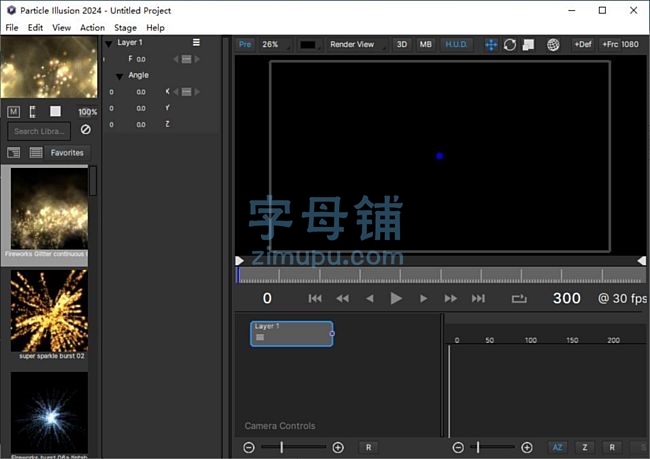Click the end range marker triangle

(642, 261)
